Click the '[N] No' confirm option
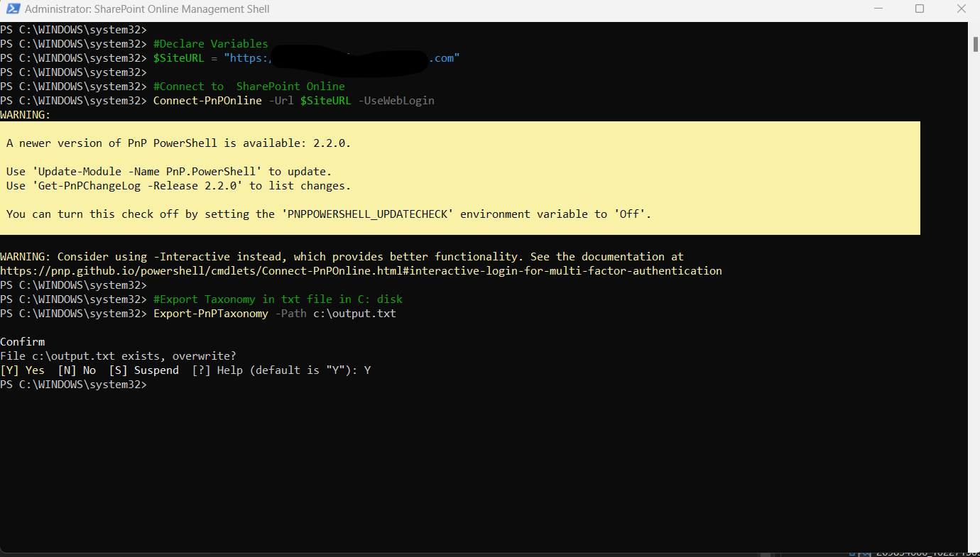The image size is (980, 557). [x=77, y=370]
